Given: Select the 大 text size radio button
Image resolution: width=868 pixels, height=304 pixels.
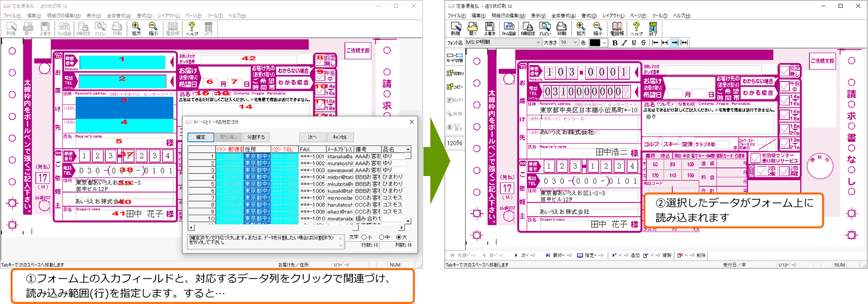Looking at the screenshot, I should coord(399,237).
